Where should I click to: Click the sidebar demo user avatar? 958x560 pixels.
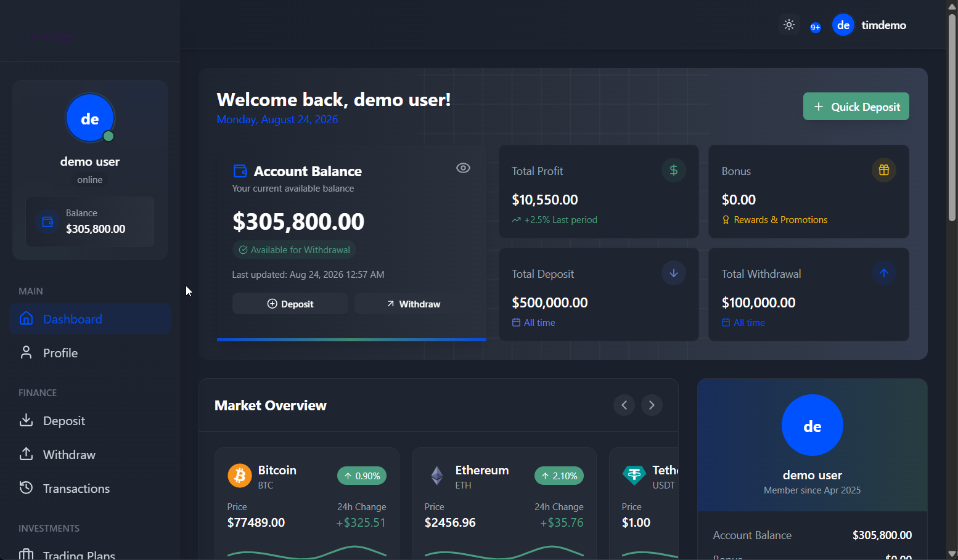tap(90, 118)
